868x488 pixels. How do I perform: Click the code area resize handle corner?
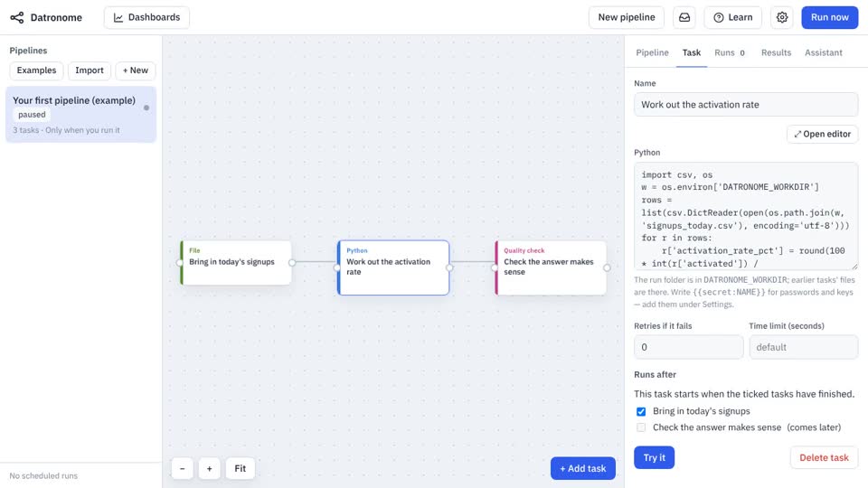point(854,266)
